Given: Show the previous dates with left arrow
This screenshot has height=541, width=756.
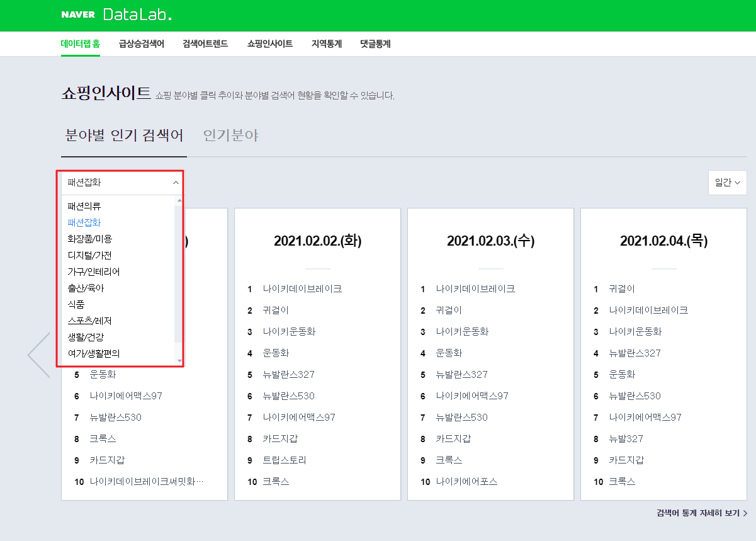Looking at the screenshot, I should (x=38, y=355).
